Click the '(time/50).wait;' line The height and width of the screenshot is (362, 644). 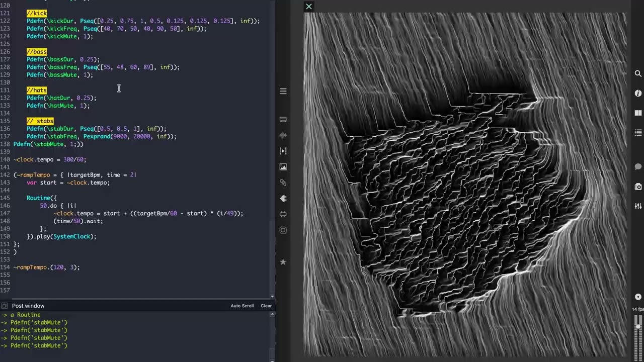point(78,221)
